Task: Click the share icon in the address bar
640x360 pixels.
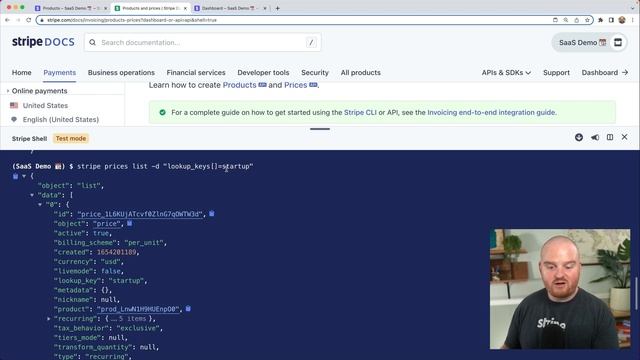Action: click(x=576, y=20)
